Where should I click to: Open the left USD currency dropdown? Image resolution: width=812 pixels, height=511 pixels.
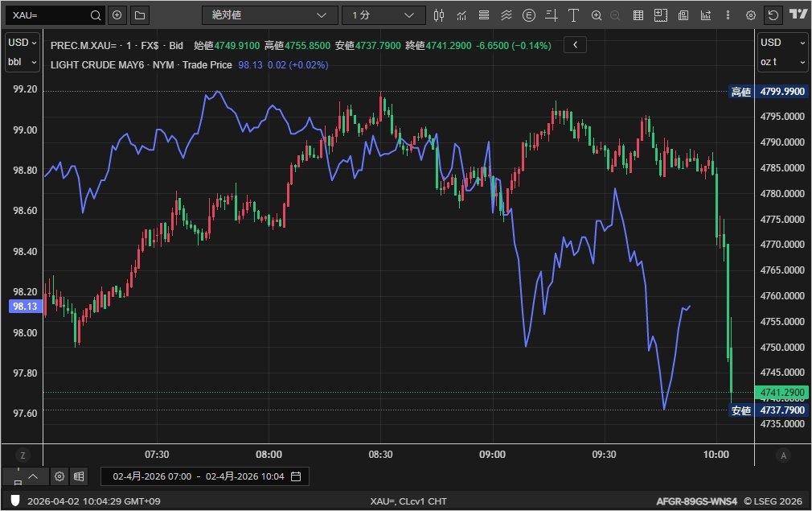coord(23,43)
